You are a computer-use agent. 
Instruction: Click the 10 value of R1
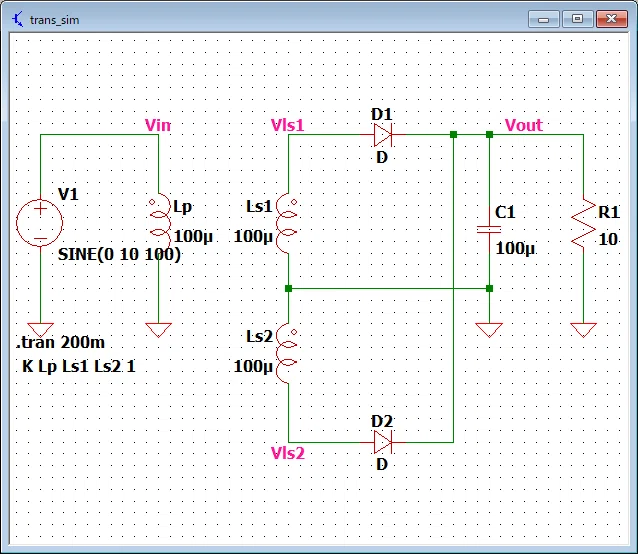point(608,239)
